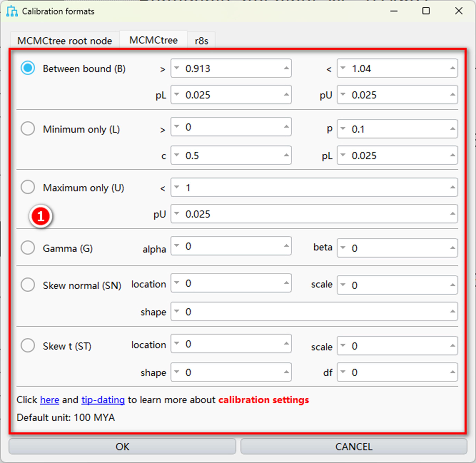Follow the tip-dating link

click(x=103, y=400)
